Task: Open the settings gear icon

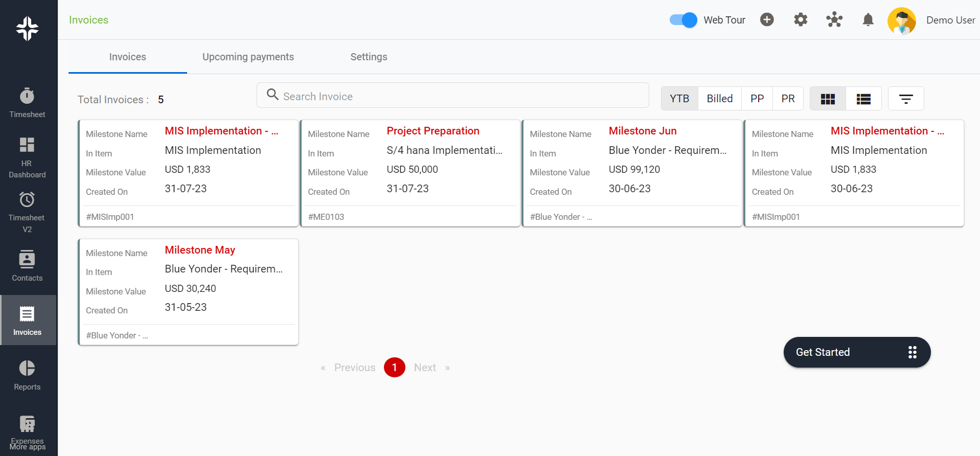Action: coord(800,20)
